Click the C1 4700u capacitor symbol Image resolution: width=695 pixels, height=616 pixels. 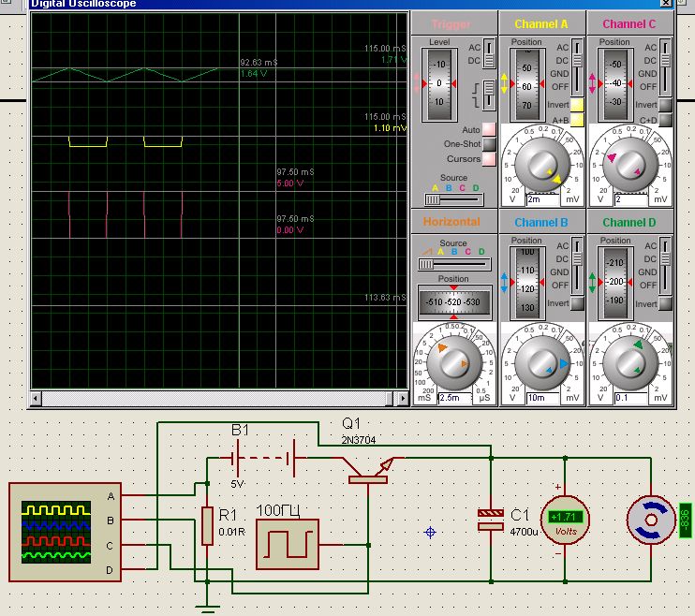[491, 520]
